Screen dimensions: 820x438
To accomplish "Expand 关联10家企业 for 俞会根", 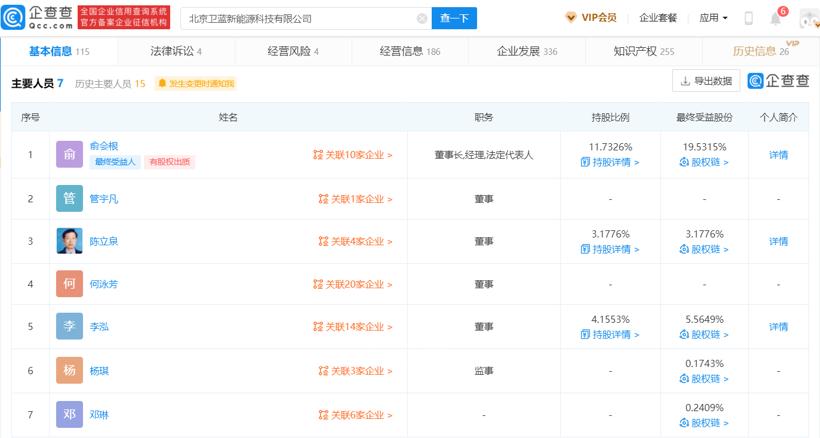I will 355,155.
